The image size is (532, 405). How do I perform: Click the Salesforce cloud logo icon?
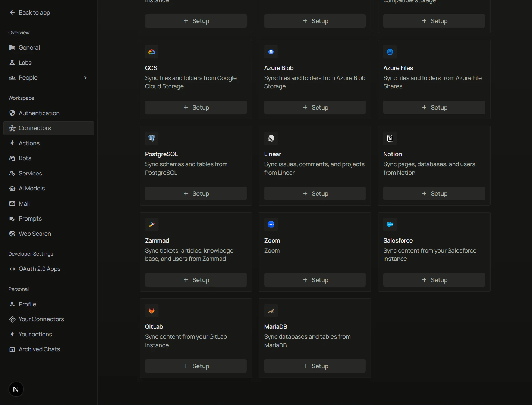[390, 224]
